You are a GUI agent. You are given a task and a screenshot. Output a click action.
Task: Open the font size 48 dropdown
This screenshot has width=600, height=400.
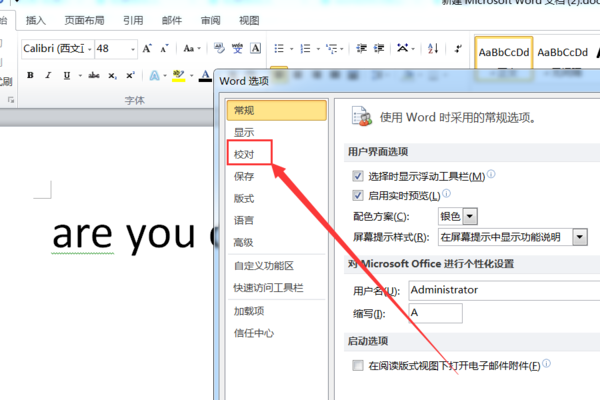click(133, 49)
